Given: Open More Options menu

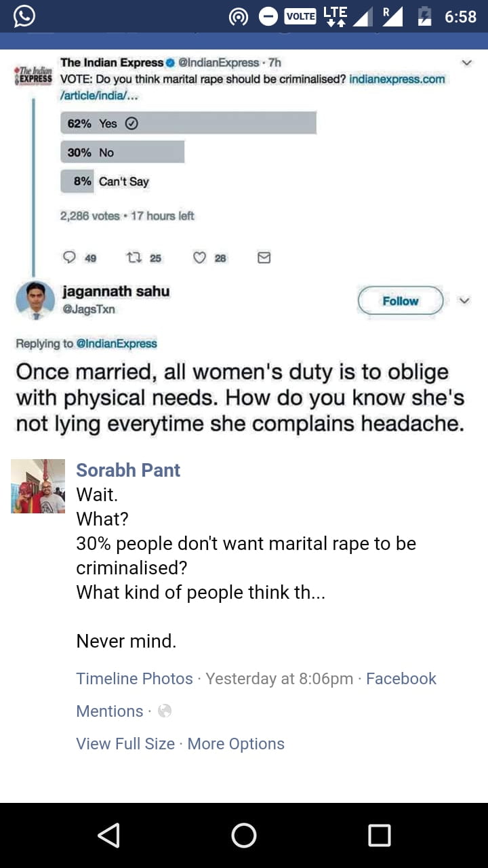Looking at the screenshot, I should click(x=236, y=743).
